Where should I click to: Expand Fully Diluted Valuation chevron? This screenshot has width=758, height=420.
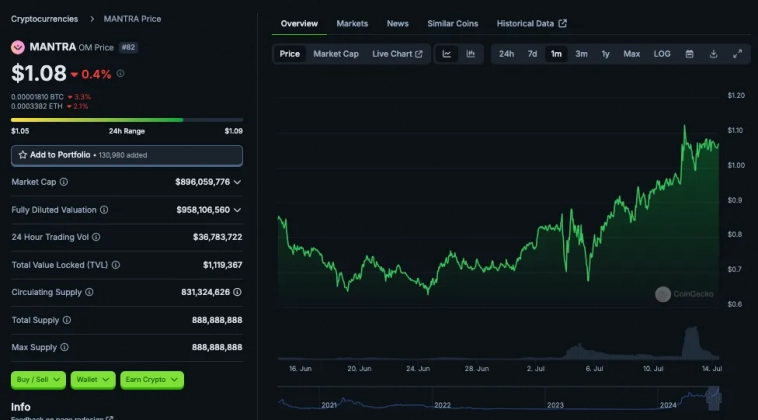237,210
